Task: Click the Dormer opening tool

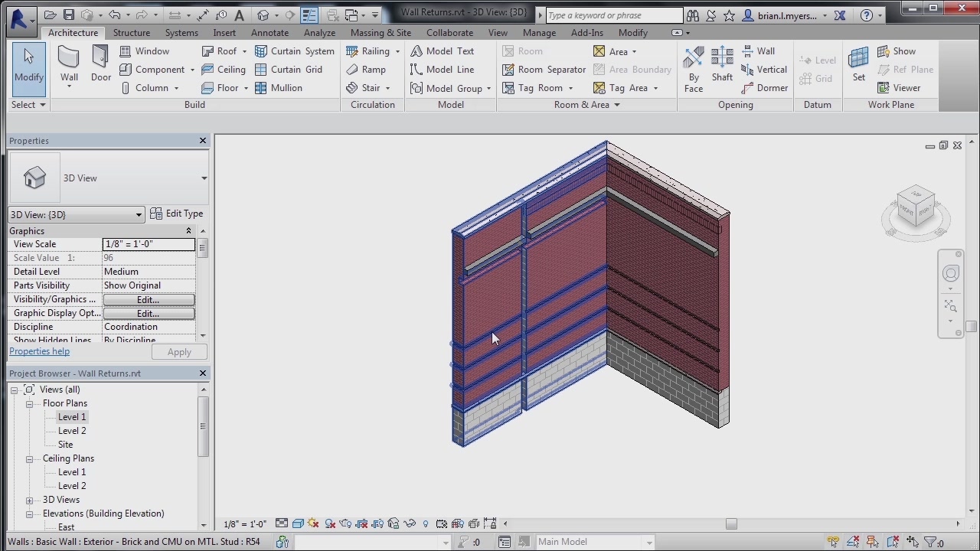Action: [x=764, y=88]
